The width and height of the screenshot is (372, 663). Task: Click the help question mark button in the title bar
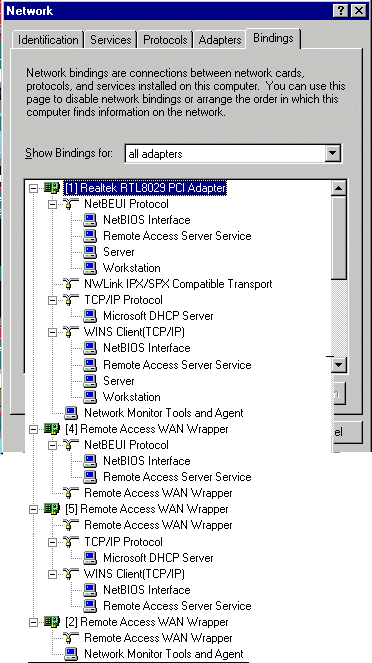pos(342,11)
